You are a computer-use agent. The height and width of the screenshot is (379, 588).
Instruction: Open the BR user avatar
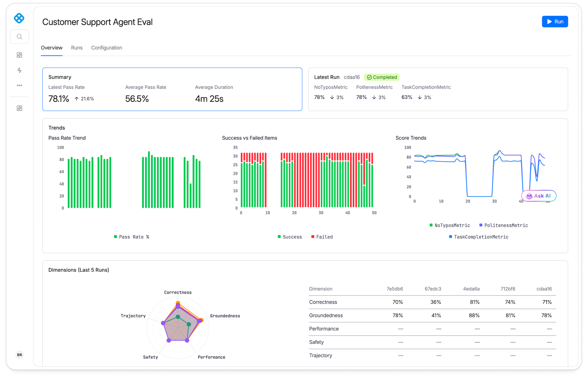[19, 355]
